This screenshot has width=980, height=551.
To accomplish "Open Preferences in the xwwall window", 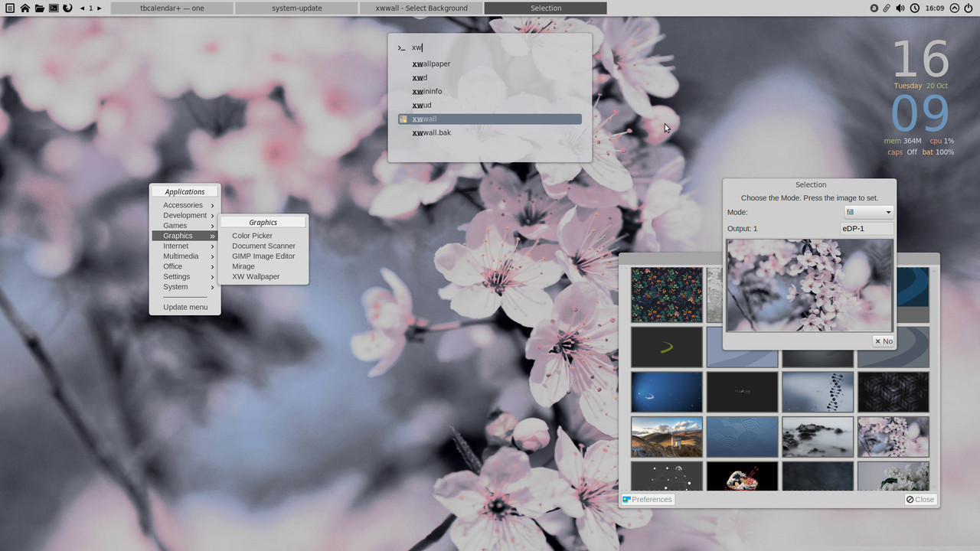I will coord(648,500).
